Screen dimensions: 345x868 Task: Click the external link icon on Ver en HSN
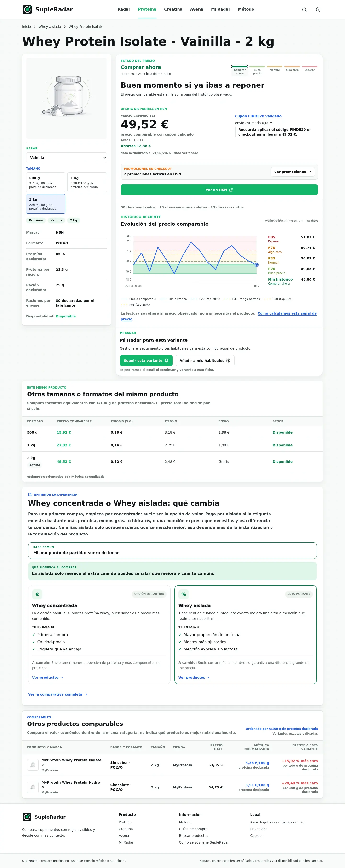pos(231,190)
